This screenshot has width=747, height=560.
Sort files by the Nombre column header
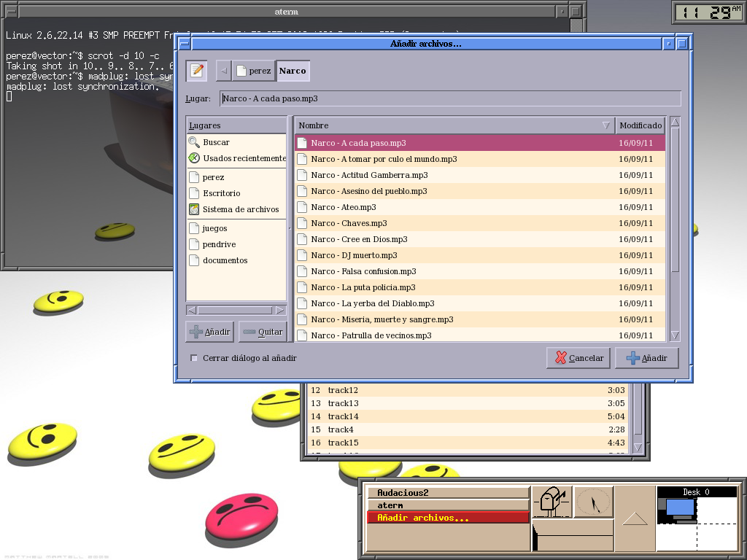[454, 125]
